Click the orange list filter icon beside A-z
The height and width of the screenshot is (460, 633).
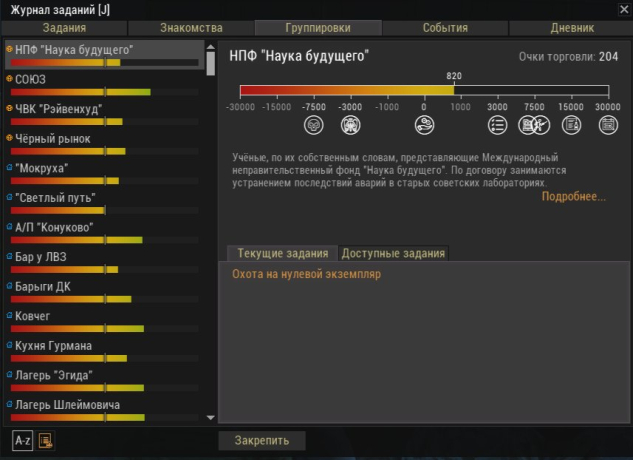tap(46, 440)
